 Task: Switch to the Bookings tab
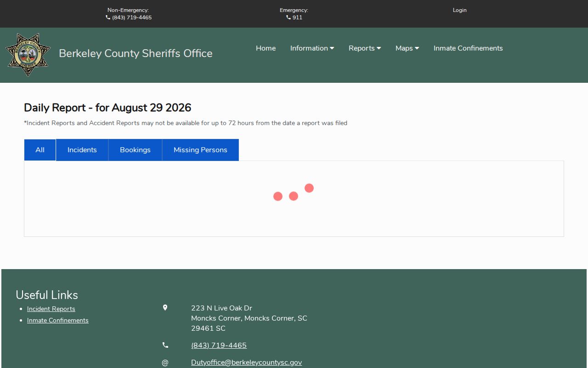point(135,150)
